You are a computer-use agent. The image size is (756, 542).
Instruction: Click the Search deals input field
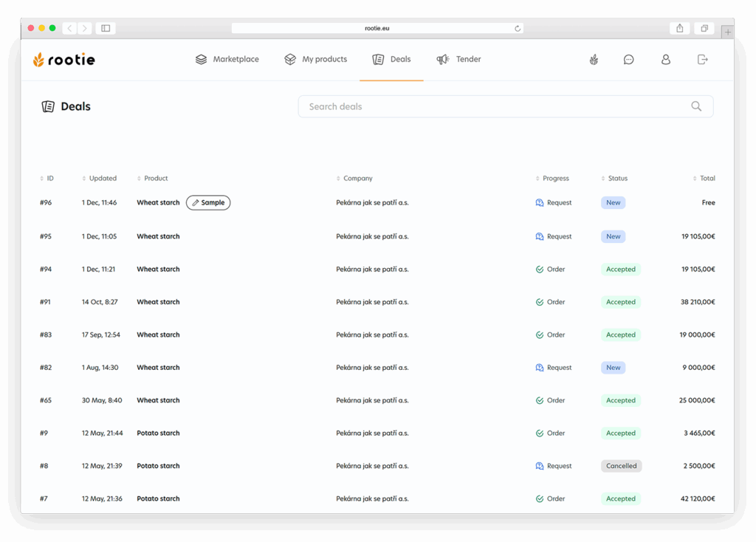click(x=495, y=106)
